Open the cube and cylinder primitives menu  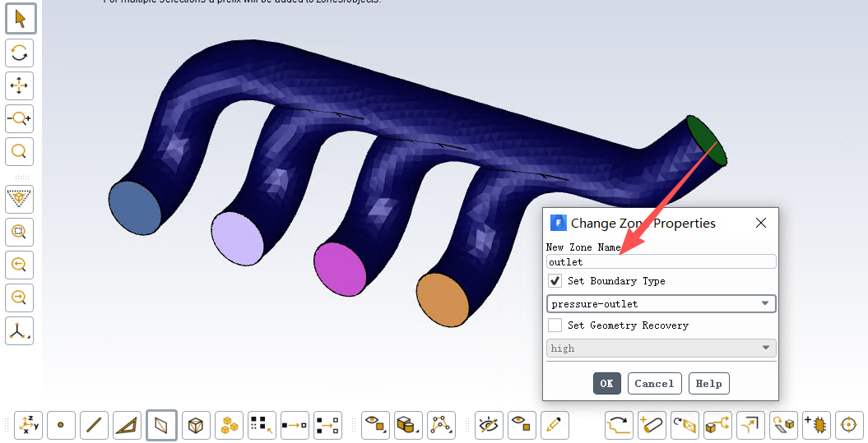(408, 425)
